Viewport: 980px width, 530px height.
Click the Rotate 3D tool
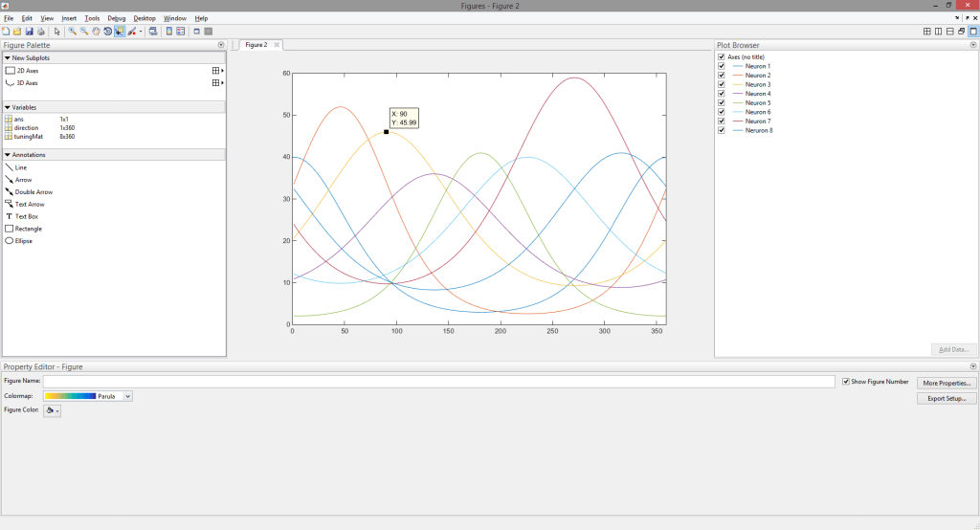107,32
